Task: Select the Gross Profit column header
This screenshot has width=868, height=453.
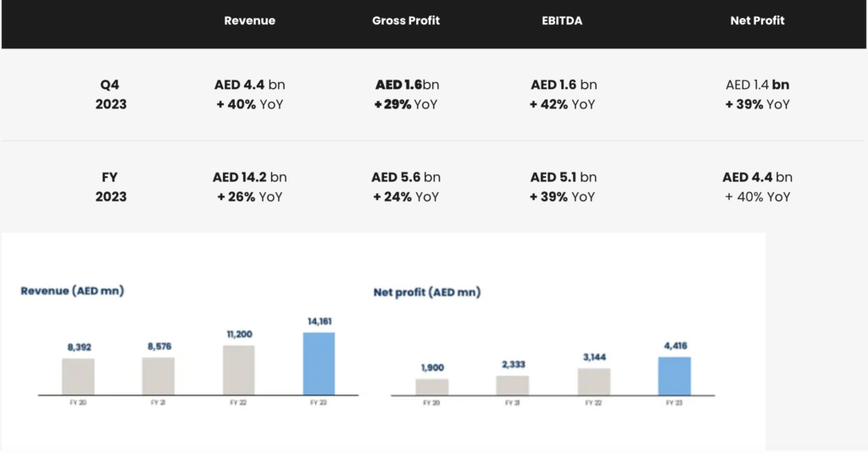Action: 406,20
